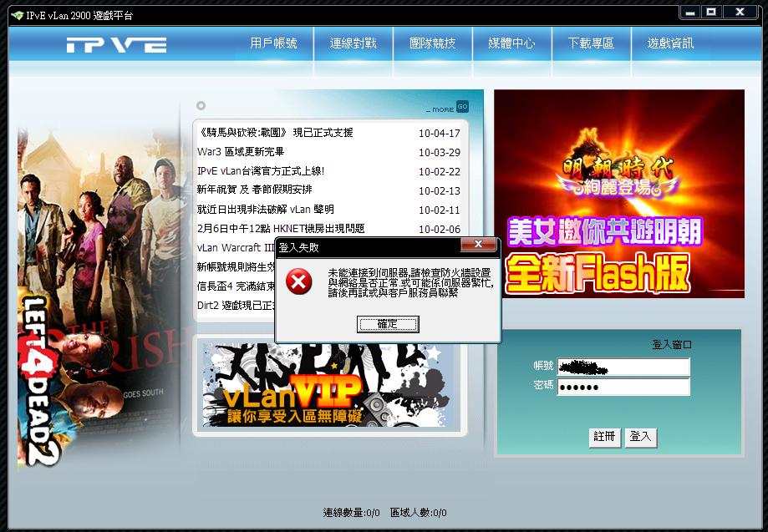This screenshot has height=532, width=768.
Task: Open the 用戶帳號 menu tab
Action: [x=273, y=43]
